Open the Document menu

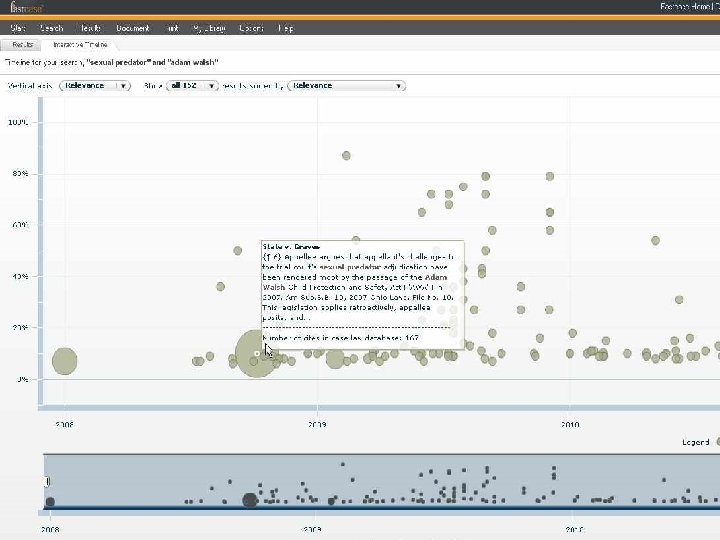(133, 28)
